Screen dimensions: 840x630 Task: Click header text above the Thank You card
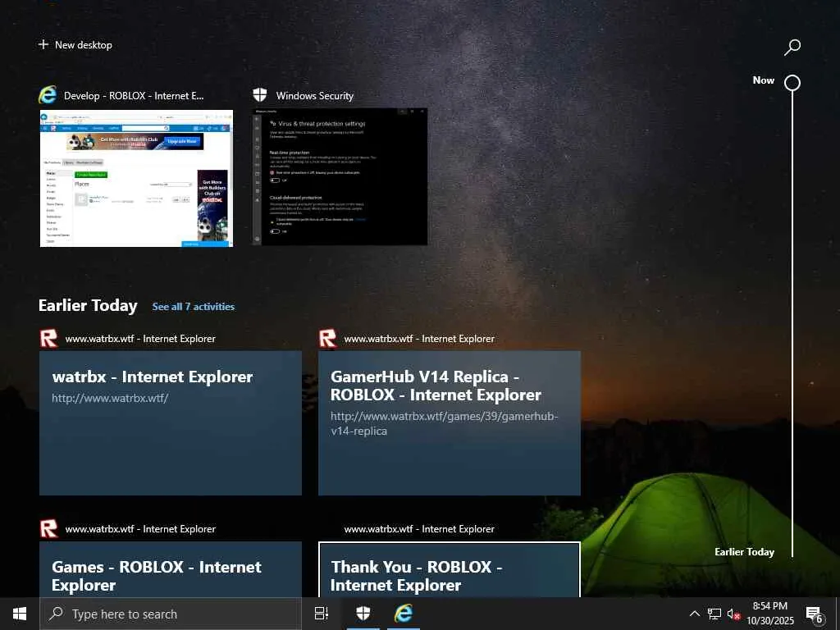tap(419, 529)
